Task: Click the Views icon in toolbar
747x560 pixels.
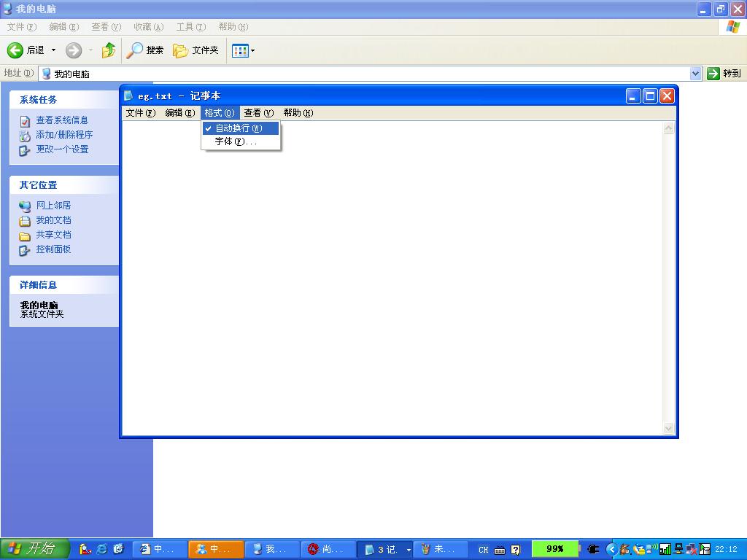Action: (240, 50)
